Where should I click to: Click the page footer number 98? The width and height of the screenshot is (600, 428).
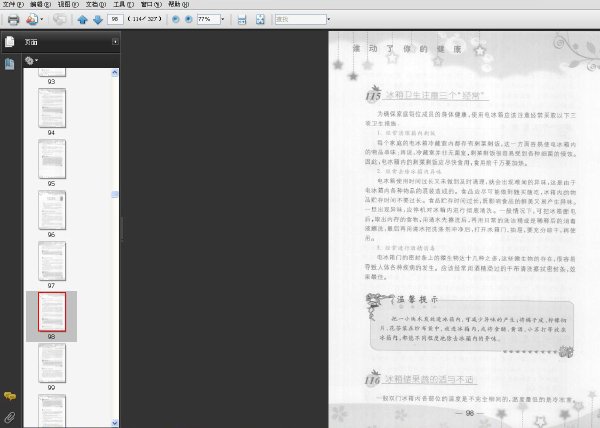(x=470, y=413)
